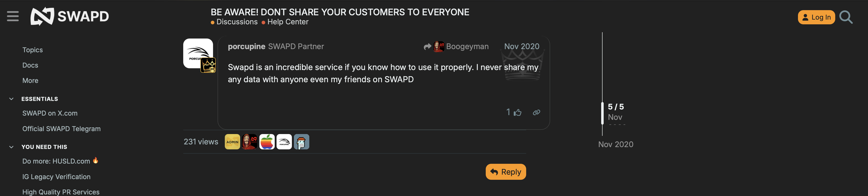Open the search magnifier icon
The height and width of the screenshot is (196, 868).
pos(846,17)
